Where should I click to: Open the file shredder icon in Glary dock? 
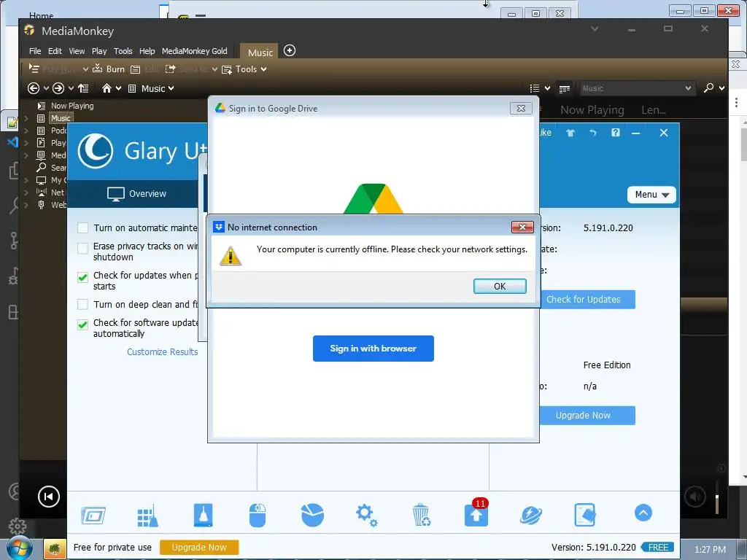585,515
